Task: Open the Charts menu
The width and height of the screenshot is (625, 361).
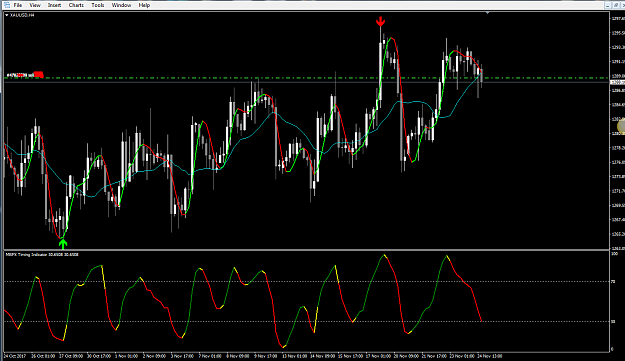Action: pyautogui.click(x=76, y=5)
